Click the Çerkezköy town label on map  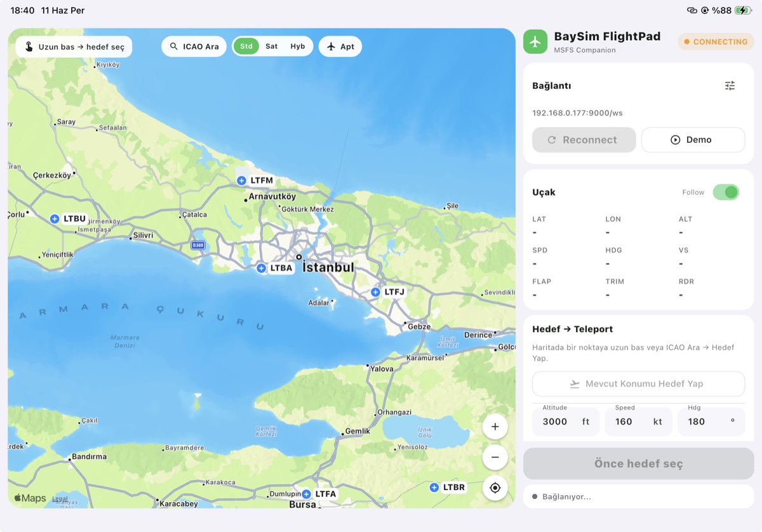pyautogui.click(x=52, y=175)
